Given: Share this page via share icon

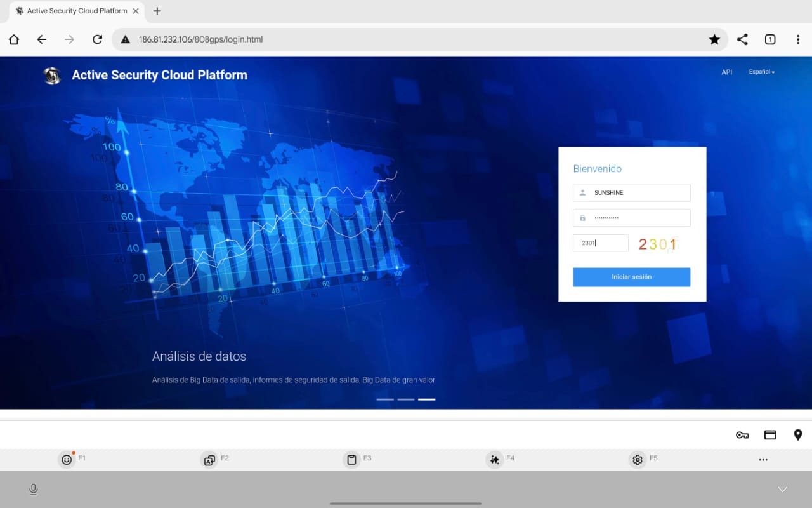Looking at the screenshot, I should coord(742,39).
